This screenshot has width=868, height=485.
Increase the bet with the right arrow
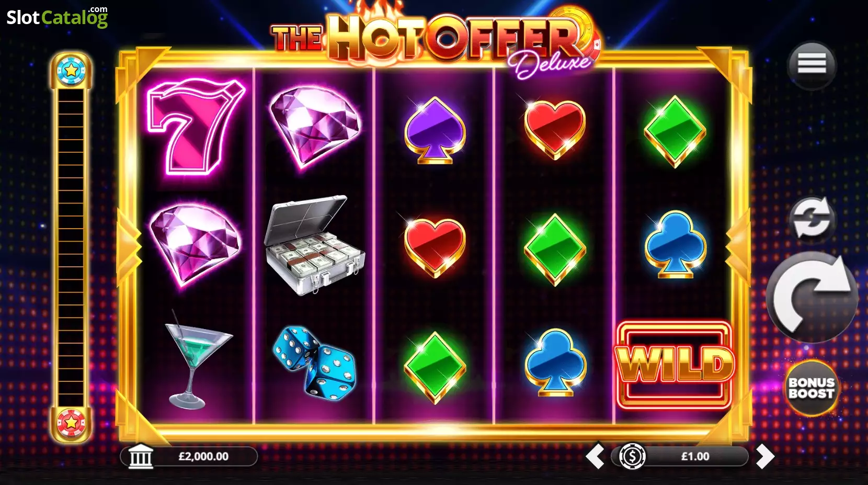[x=764, y=456]
